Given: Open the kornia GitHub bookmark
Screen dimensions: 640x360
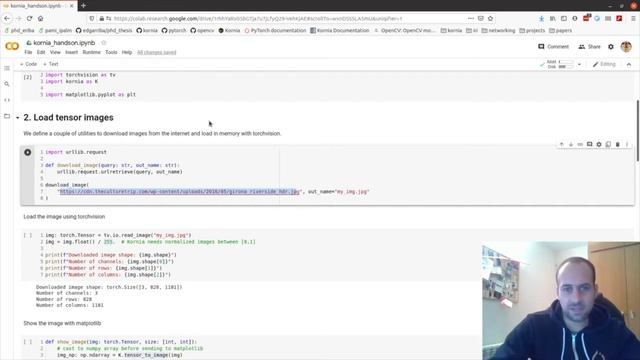Looking at the screenshot, I should (147, 31).
